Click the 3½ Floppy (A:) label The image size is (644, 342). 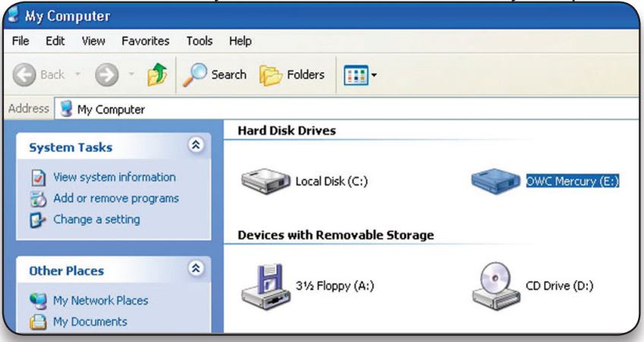tap(335, 286)
